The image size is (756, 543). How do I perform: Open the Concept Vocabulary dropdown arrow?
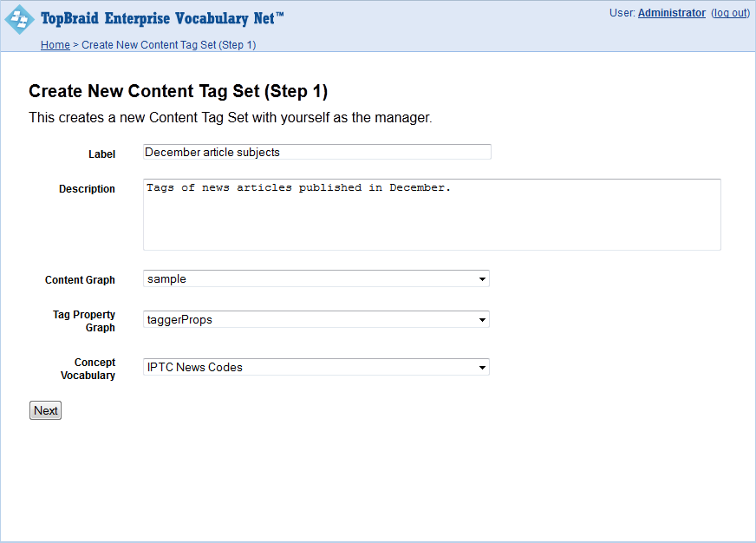[x=482, y=368]
